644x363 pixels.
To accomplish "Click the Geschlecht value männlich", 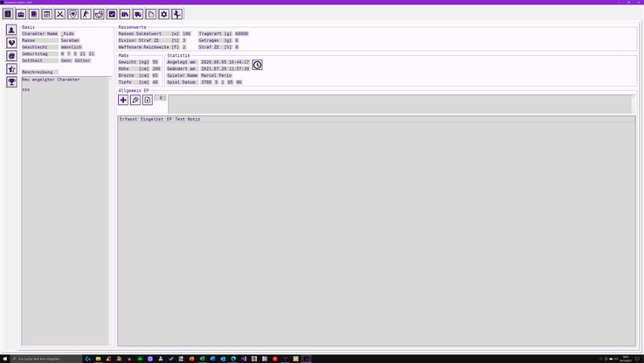I will pos(72,47).
